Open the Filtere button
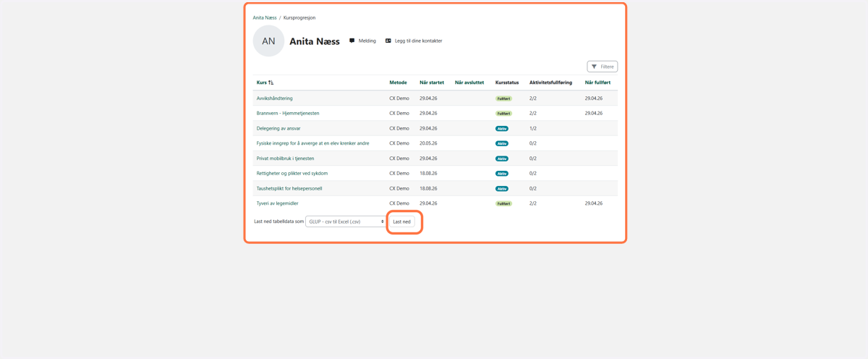Viewport: 868px width, 359px height. 603,67
